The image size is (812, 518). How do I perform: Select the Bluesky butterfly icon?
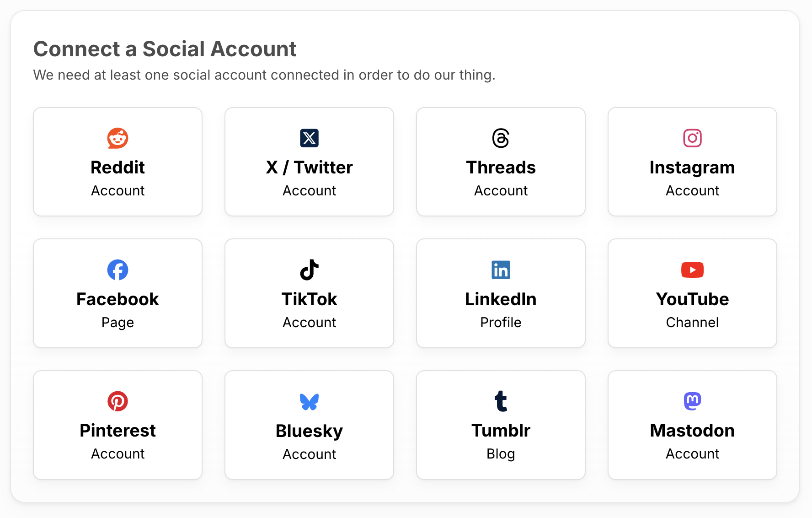309,401
